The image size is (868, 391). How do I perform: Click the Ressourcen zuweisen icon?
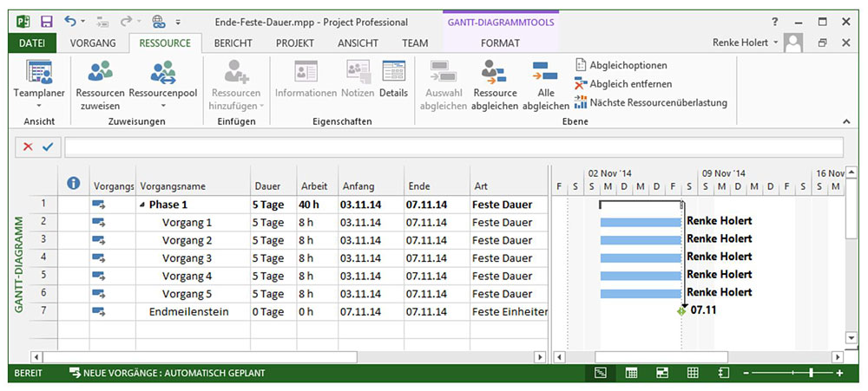[x=100, y=72]
